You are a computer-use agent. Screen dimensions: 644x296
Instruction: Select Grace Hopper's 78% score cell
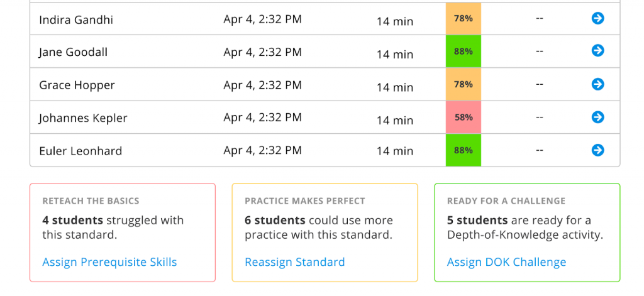point(464,84)
